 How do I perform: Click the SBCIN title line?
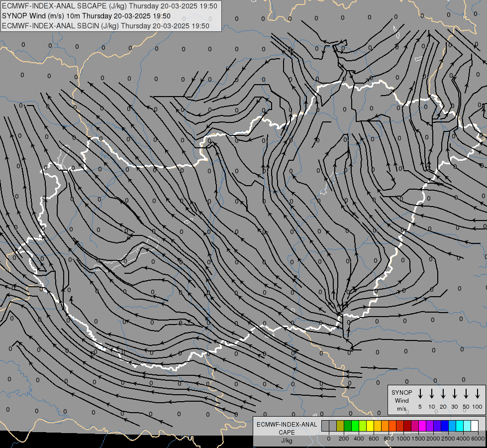105,26
